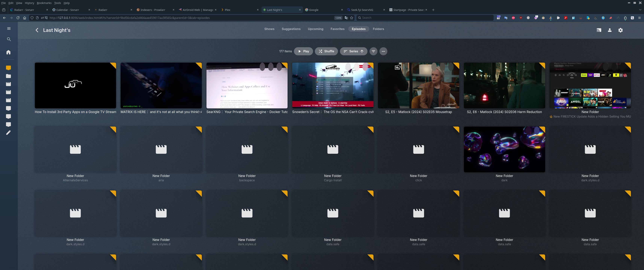The width and height of the screenshot is (644, 270).
Task: Click the sidebar search magnifier icon
Action: coord(9,39)
